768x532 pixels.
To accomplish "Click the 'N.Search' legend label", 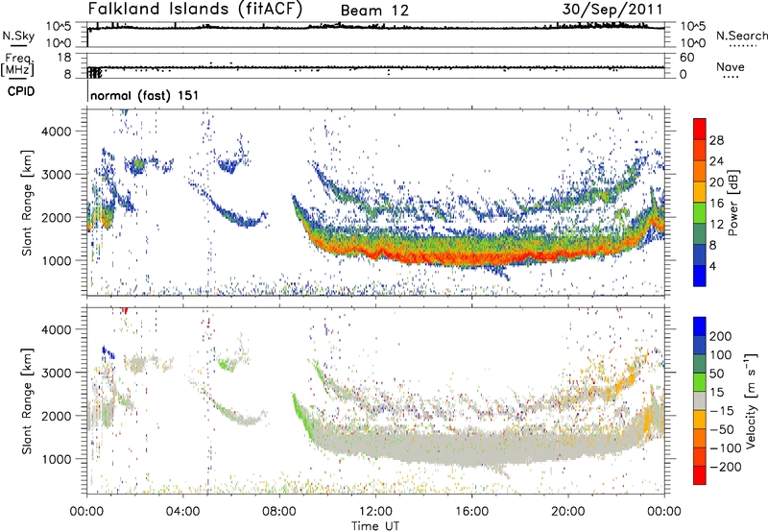I will pos(742,36).
